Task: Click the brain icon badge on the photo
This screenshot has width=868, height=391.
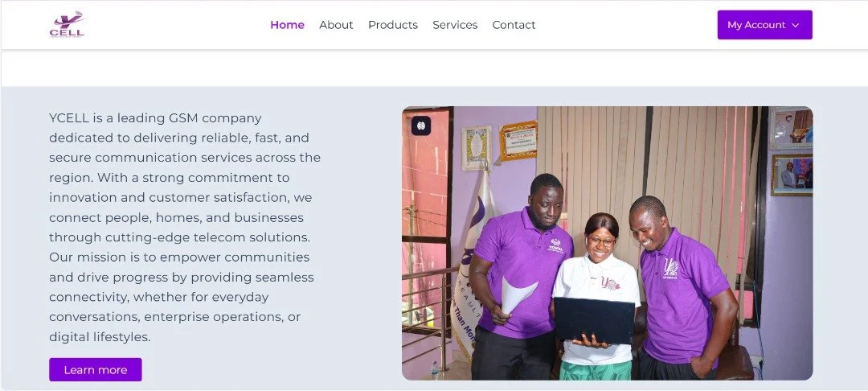Action: [420, 126]
